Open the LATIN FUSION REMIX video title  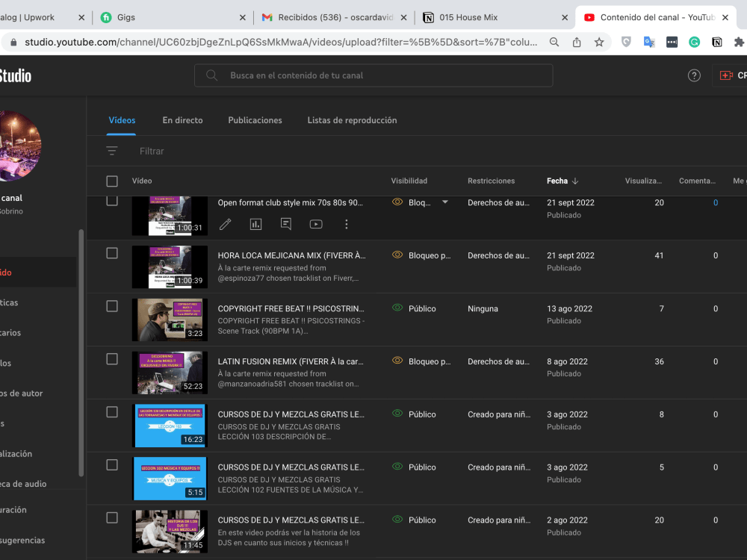point(291,361)
